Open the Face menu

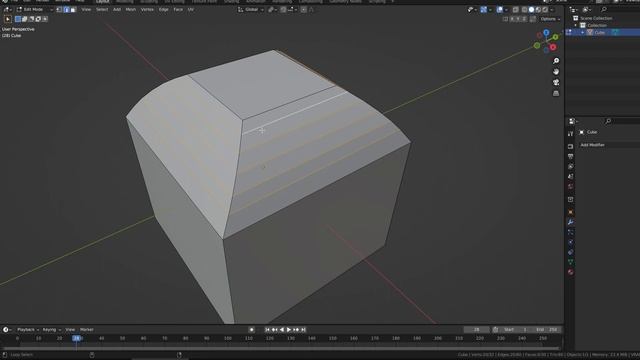click(178, 9)
